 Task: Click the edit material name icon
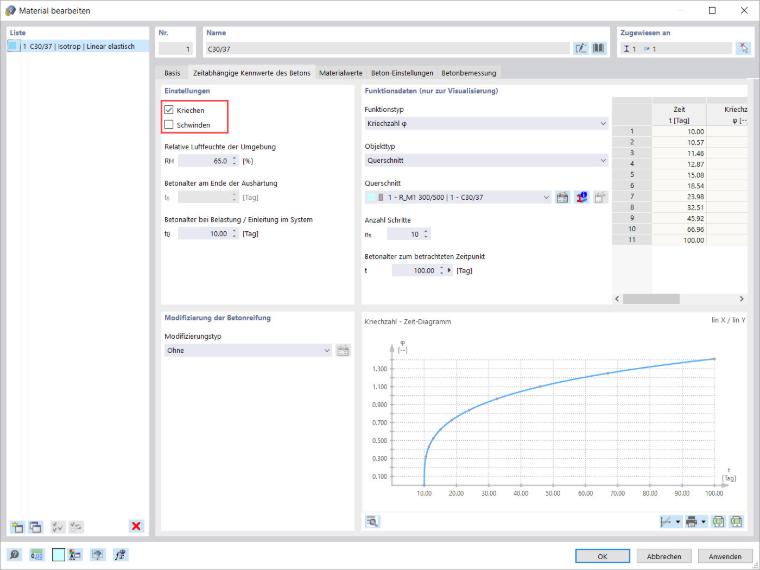pyautogui.click(x=581, y=48)
